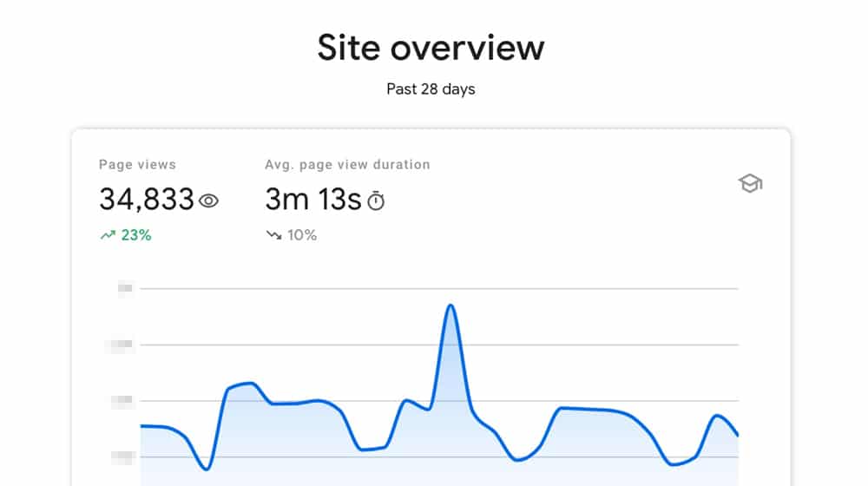Click the graduation cap learn icon
Image resolution: width=868 pixels, height=486 pixels.
click(x=750, y=183)
